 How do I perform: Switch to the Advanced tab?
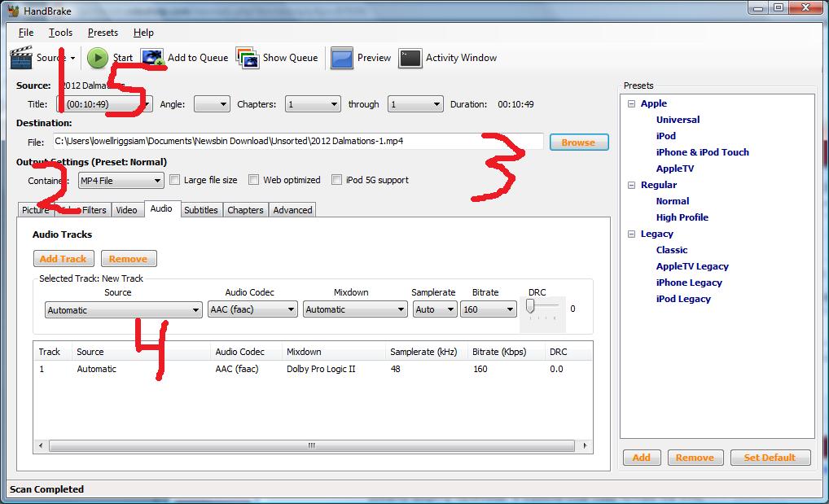[292, 210]
